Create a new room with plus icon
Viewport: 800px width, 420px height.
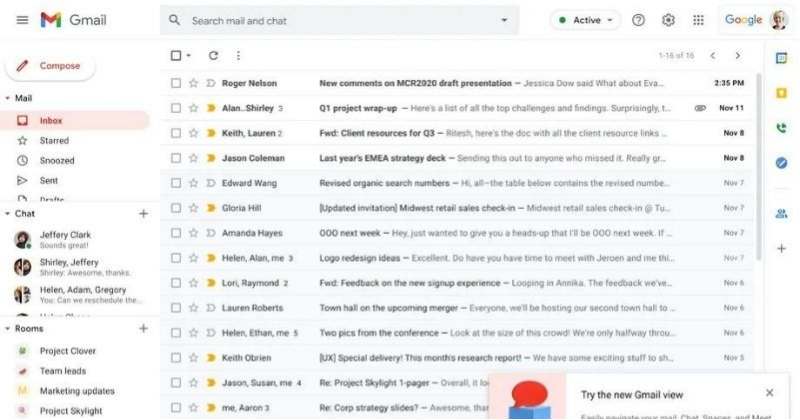tap(143, 329)
